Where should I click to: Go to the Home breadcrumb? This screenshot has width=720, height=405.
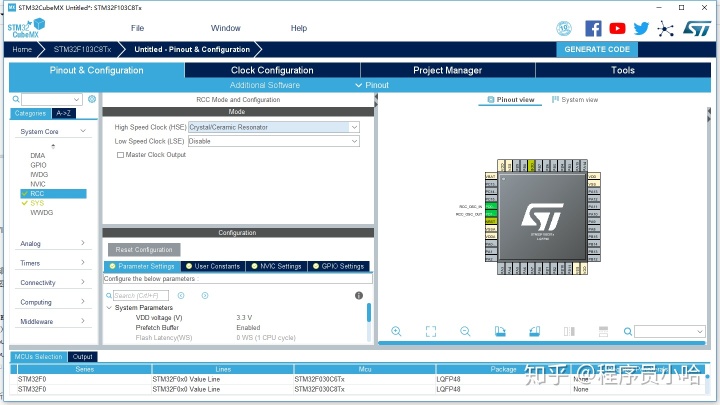[22, 50]
